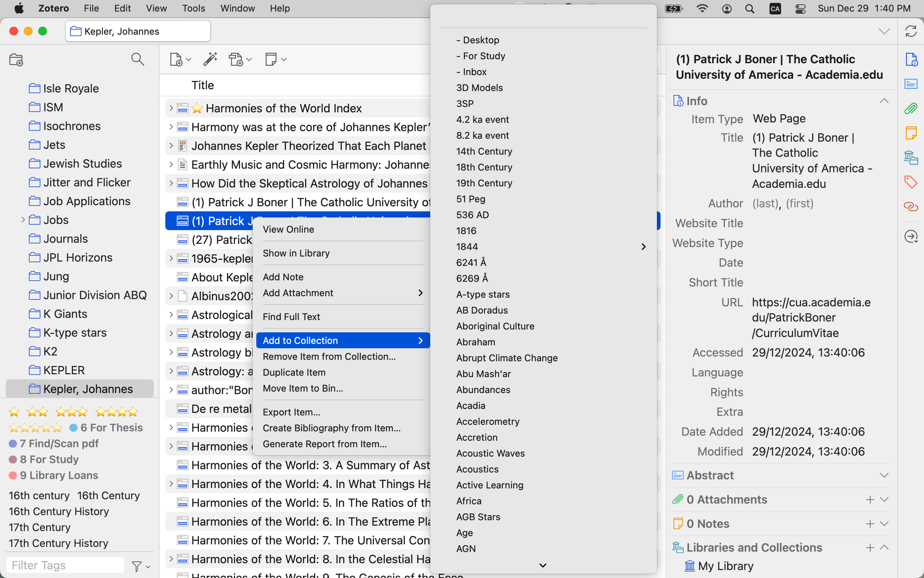Viewport: 924px width, 578px height.
Task: Jump to Abstract section via sidenav icon
Action: pos(911,84)
